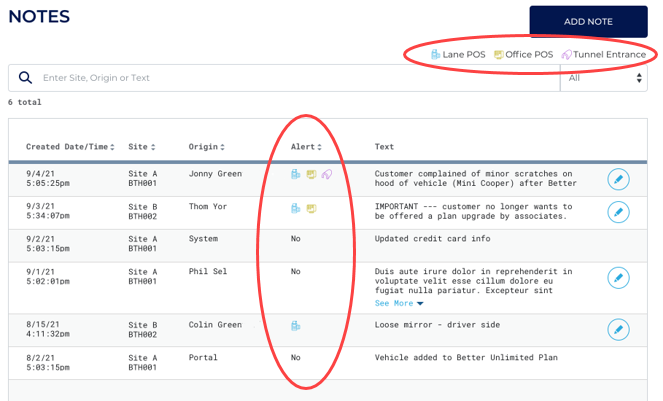Sort by Alert column
663x401 pixels.
[306, 147]
